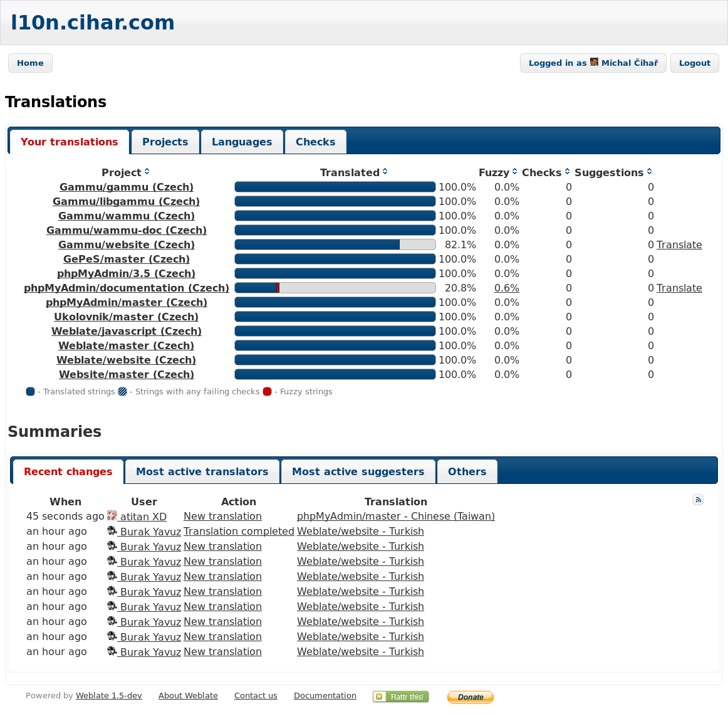Open phpMyAdmin/documentation (Czech) translation
The image size is (728, 714).
(127, 288)
